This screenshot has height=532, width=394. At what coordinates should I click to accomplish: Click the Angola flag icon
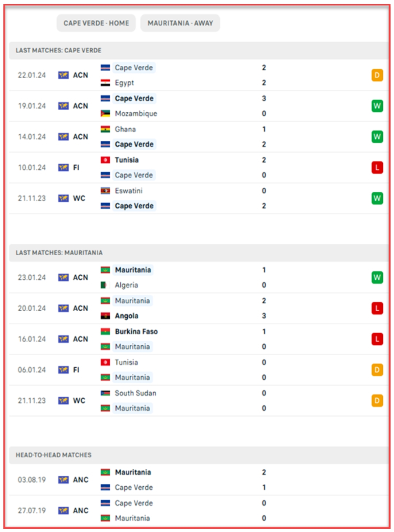coord(105,316)
